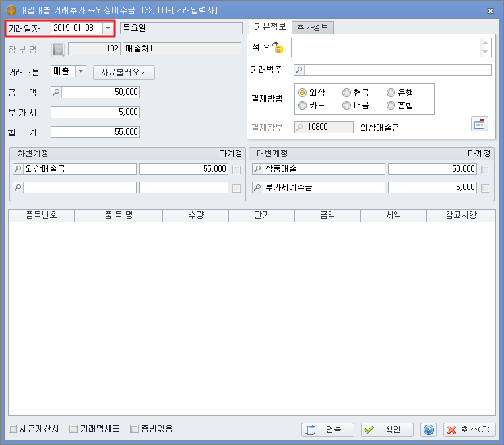504x445 pixels.
Task: Select the 현금 payment method
Action: tap(346, 93)
